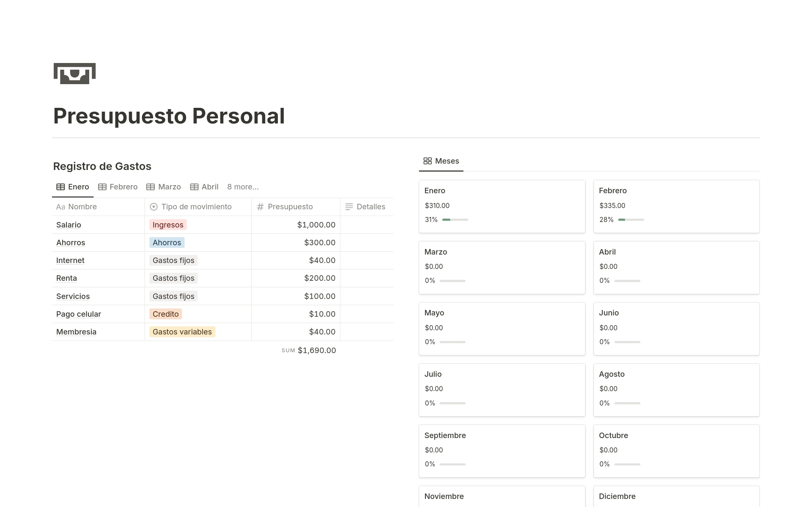
Task: Click Enero's 31% progress bar
Action: tap(455, 219)
